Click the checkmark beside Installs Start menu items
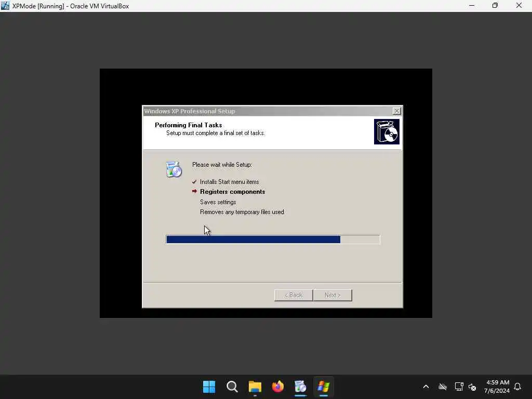 click(194, 182)
